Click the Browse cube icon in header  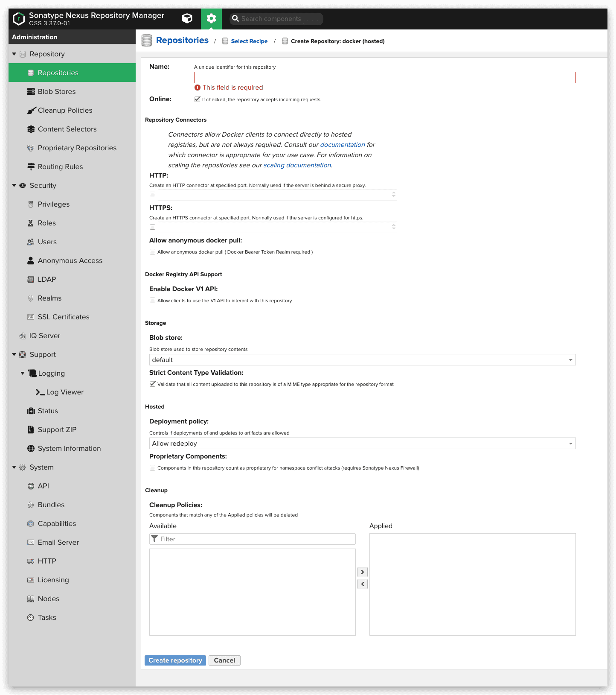pos(187,18)
